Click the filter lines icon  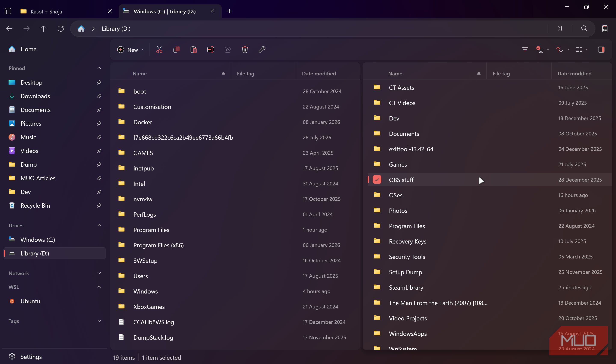click(x=525, y=50)
